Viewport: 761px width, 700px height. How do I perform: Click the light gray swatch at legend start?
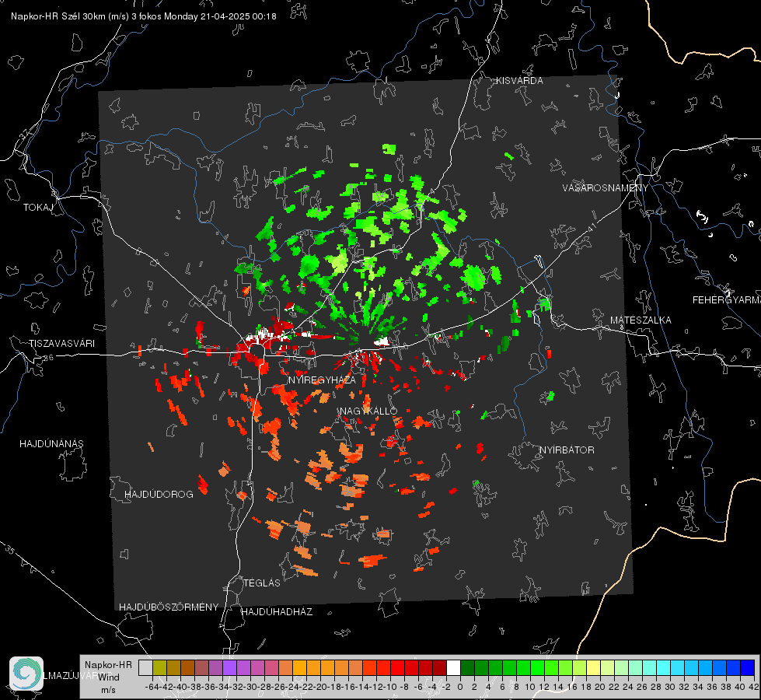pos(145,667)
